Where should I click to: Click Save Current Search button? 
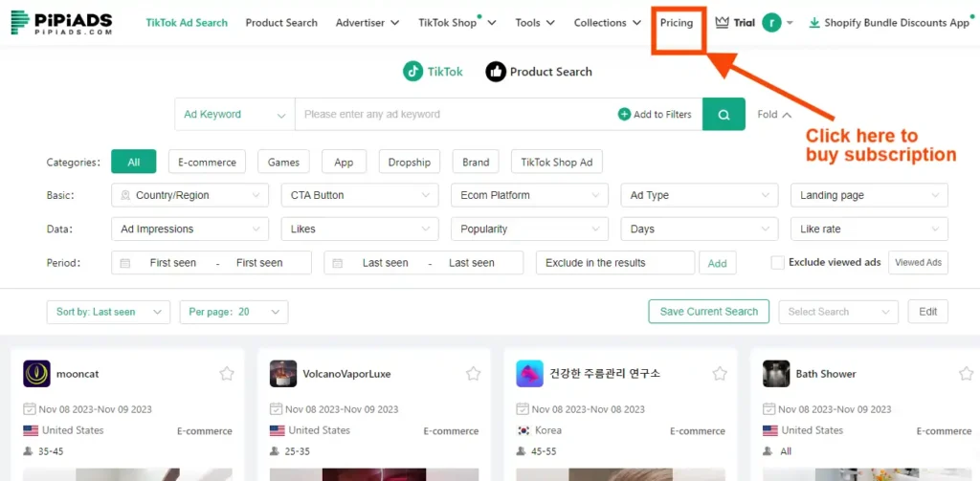click(x=709, y=312)
